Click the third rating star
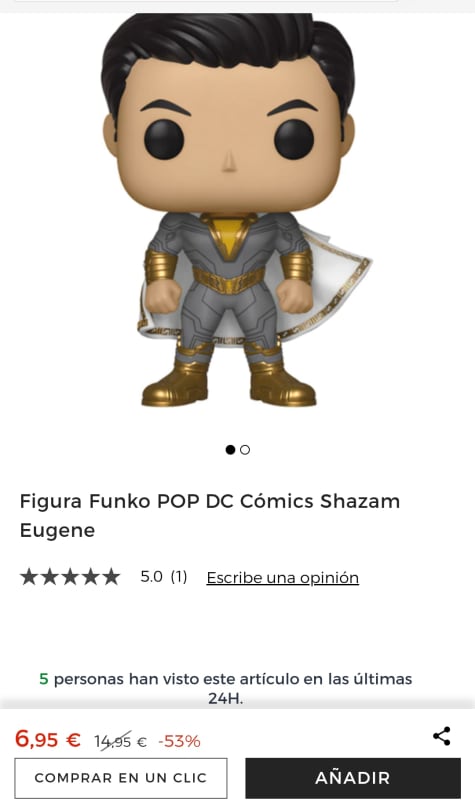The height and width of the screenshot is (808, 475). point(70,577)
